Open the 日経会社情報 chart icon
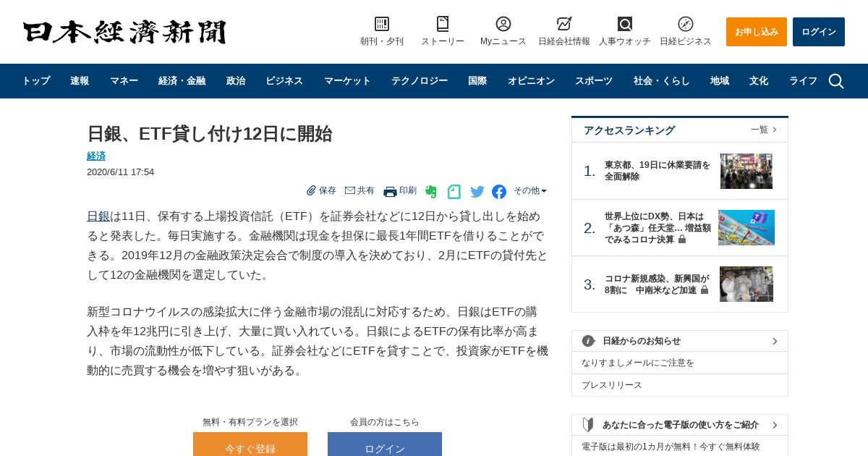Viewport: 868px width, 456px height. tap(564, 24)
